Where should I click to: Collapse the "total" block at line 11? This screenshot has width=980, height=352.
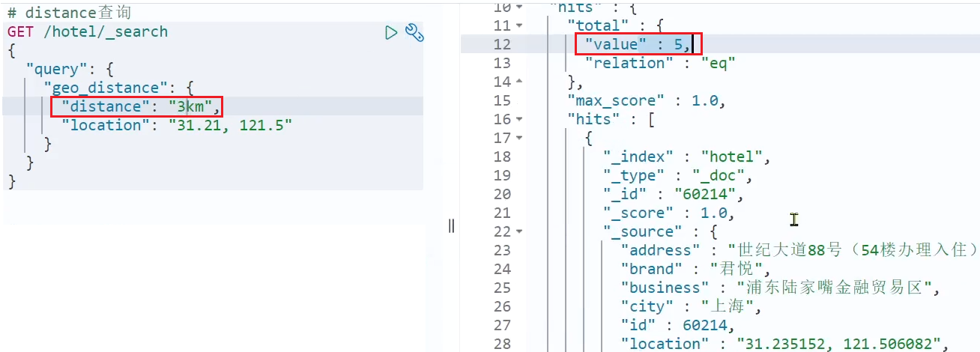click(520, 26)
